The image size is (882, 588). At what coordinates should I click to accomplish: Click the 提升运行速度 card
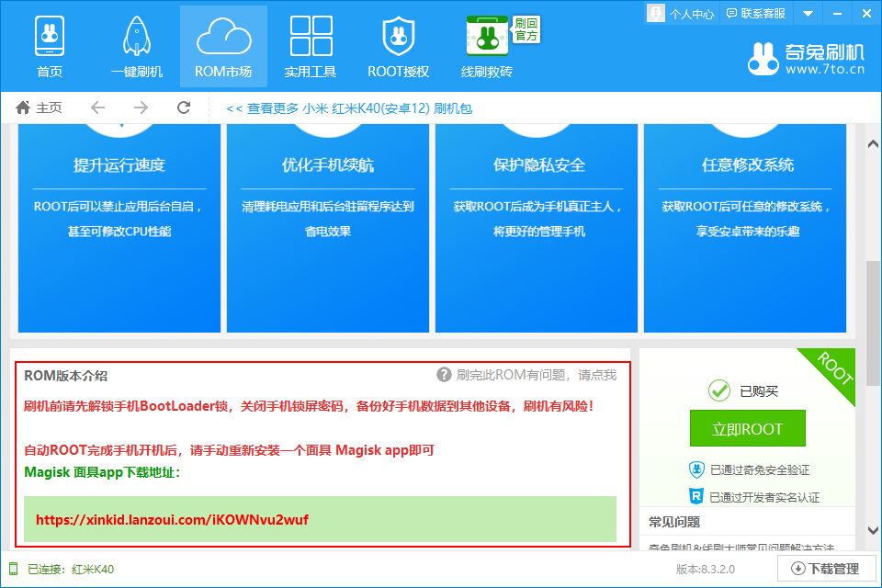(x=119, y=228)
